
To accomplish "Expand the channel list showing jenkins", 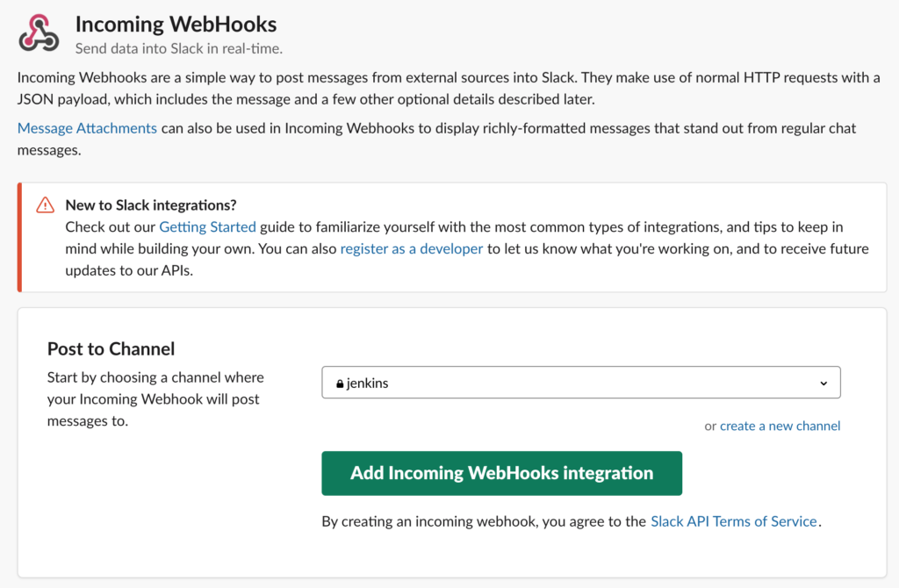I will click(x=581, y=383).
